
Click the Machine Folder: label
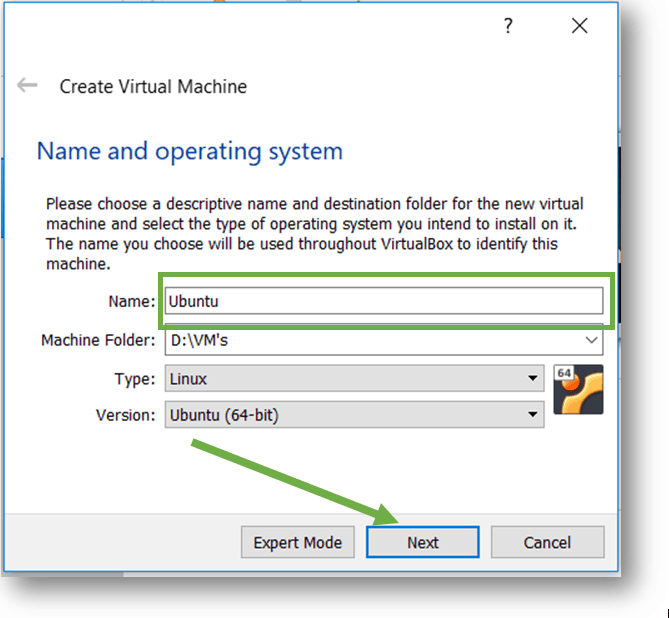[x=98, y=340]
